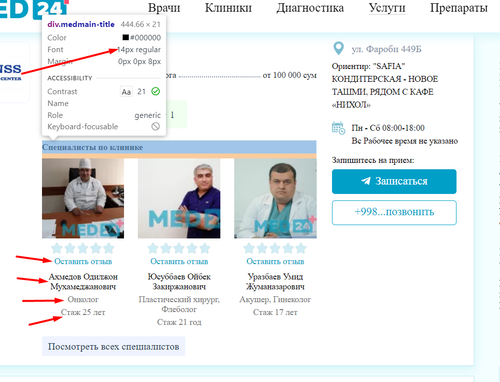500x382 pixels.
Task: Open the Услуги menu item
Action: 387,8
